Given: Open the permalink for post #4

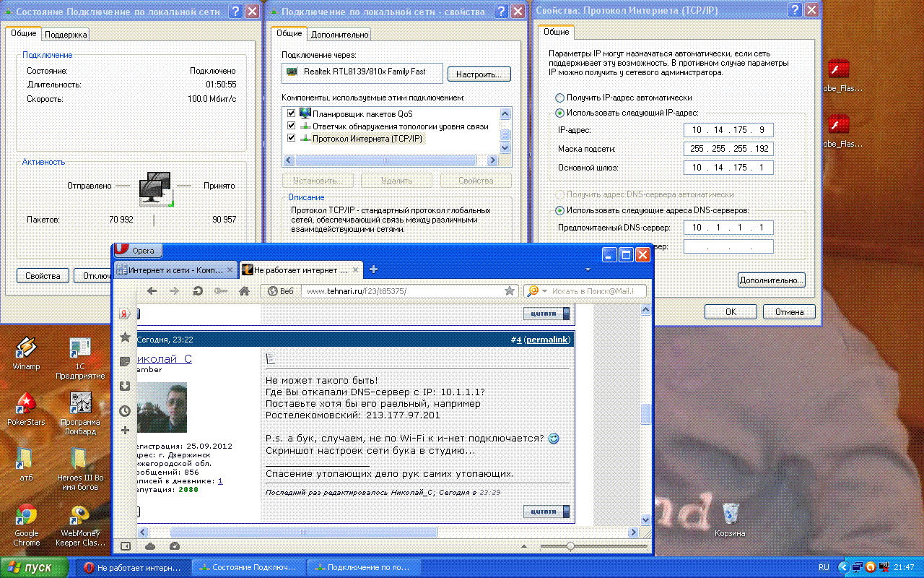Looking at the screenshot, I should [546, 339].
